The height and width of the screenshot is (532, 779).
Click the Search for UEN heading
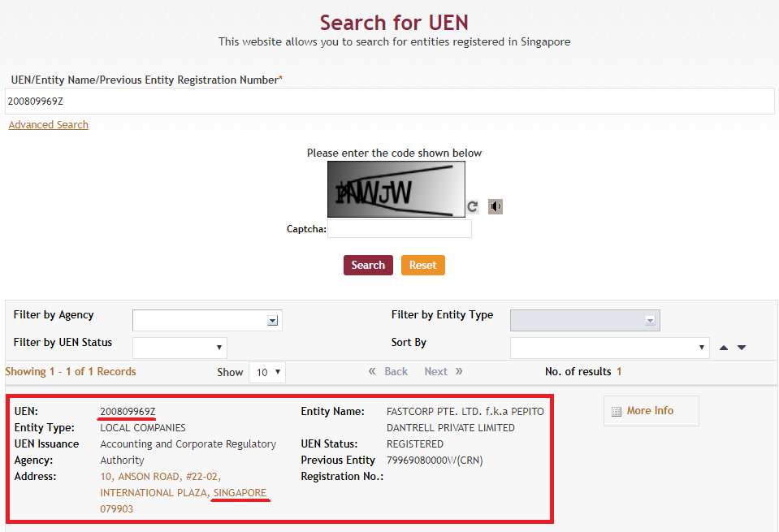click(x=394, y=23)
